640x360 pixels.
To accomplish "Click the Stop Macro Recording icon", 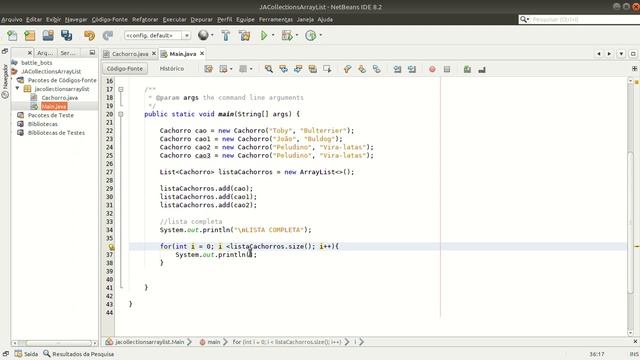I will pyautogui.click(x=447, y=69).
